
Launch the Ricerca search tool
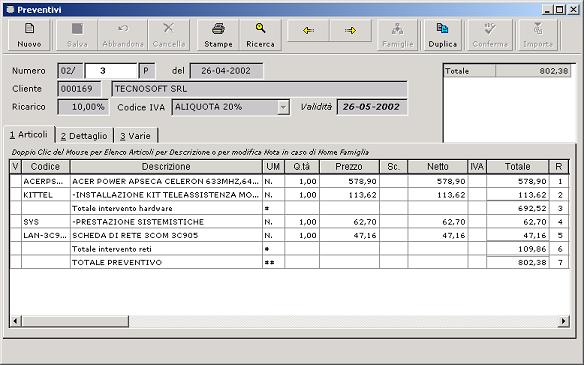tap(260, 35)
